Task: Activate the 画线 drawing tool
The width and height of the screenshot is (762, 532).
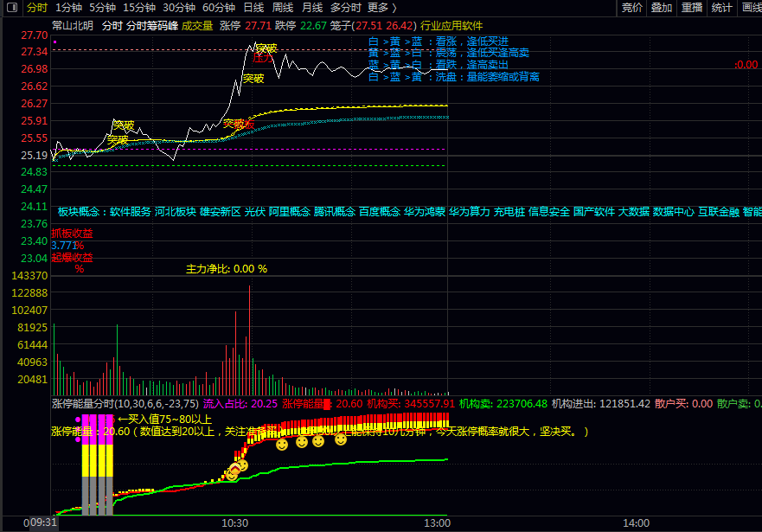Action: point(751,7)
